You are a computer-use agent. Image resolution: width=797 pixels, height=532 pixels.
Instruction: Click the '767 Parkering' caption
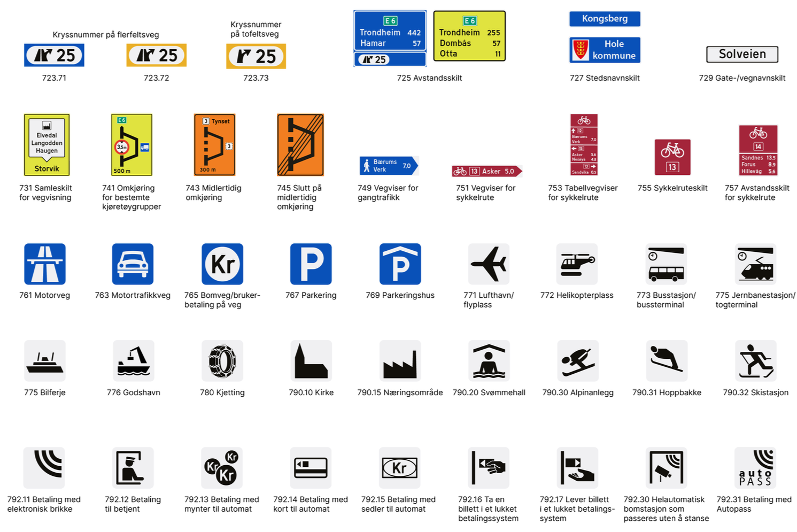311,295
